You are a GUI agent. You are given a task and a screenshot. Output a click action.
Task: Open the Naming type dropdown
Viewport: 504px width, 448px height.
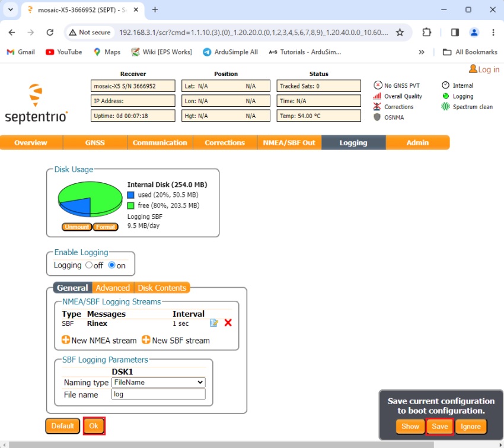158,383
